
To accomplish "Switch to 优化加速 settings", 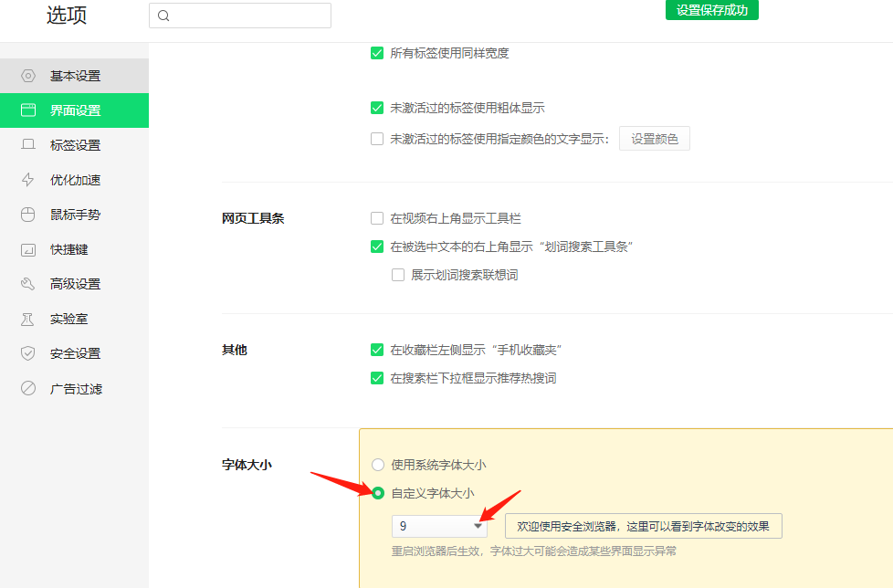I will [x=74, y=180].
